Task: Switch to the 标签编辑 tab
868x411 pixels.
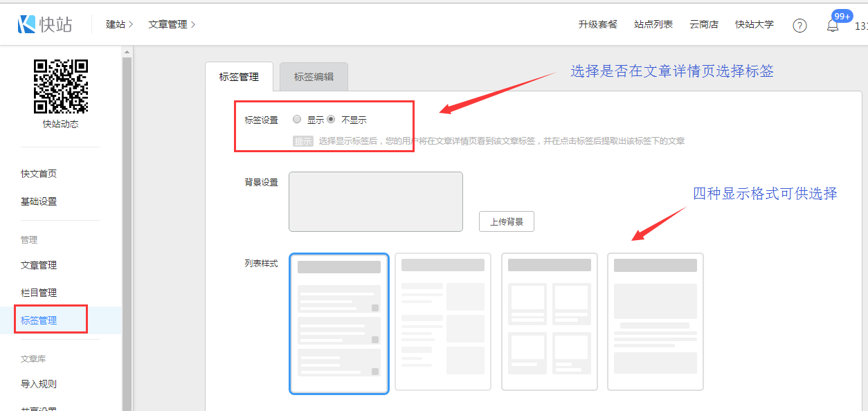Action: (x=314, y=77)
